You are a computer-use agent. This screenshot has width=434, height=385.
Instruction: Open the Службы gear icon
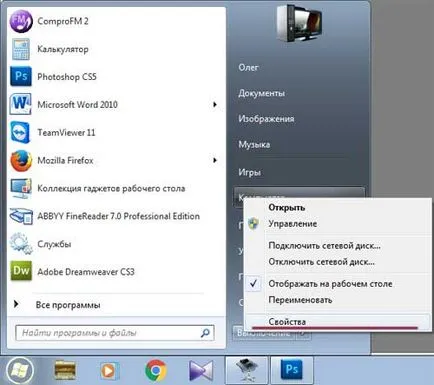pos(21,244)
